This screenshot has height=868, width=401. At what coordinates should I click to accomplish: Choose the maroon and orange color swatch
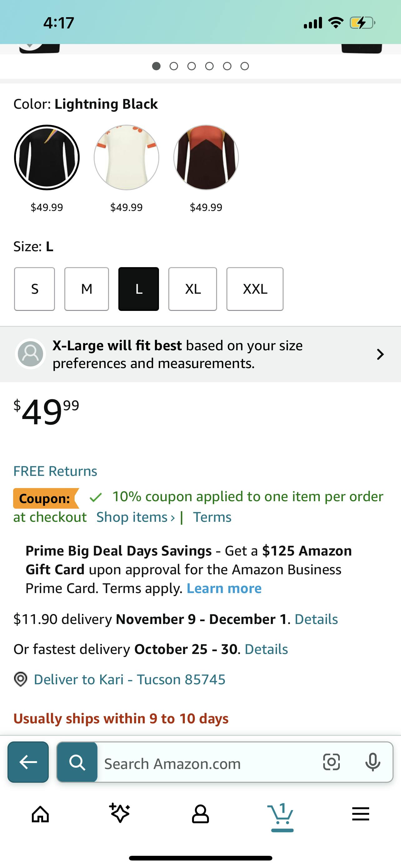[206, 157]
